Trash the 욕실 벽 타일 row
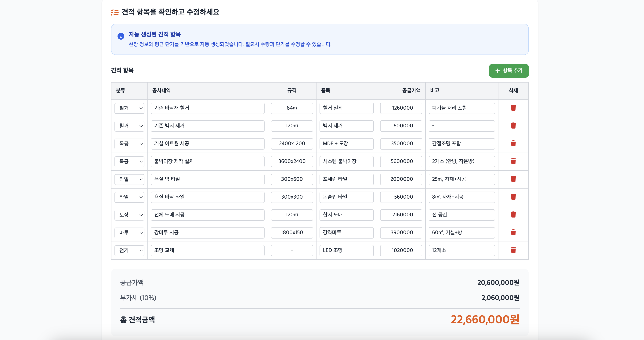 pyautogui.click(x=513, y=179)
